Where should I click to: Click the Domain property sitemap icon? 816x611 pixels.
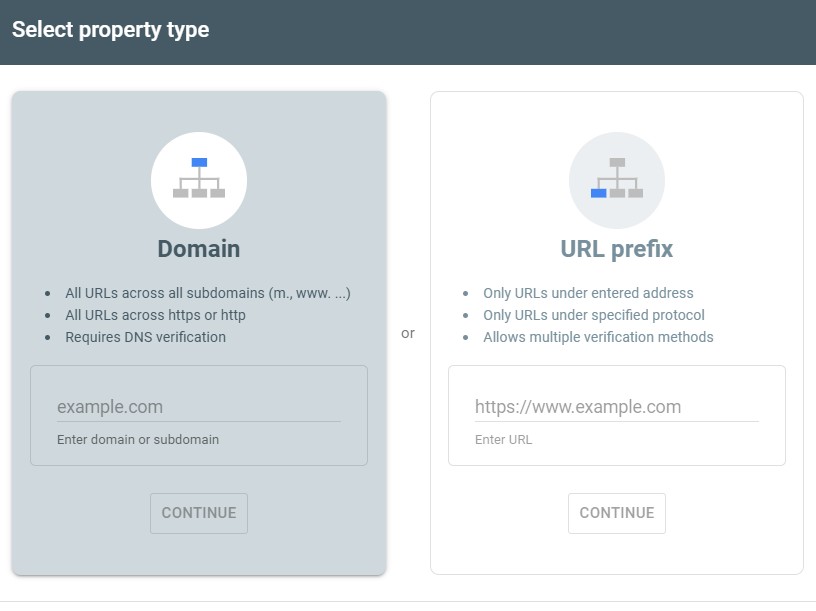[199, 180]
